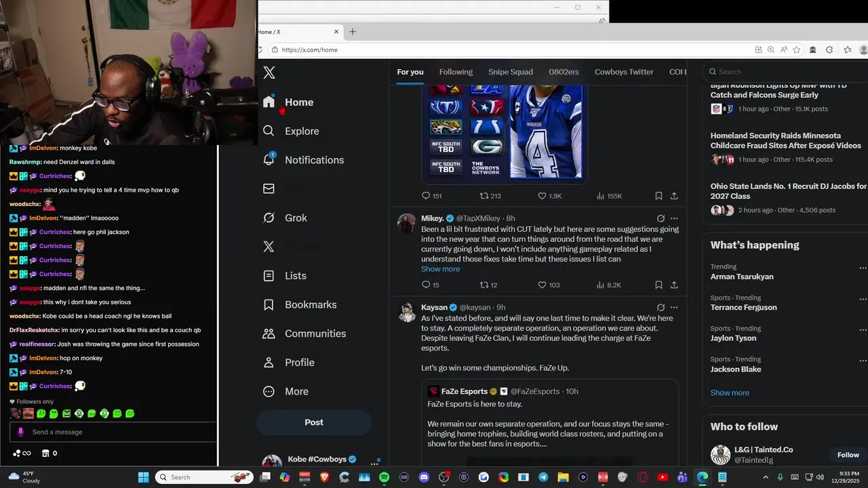Expand trending list with Show more
The height and width of the screenshot is (488, 868).
(x=730, y=393)
